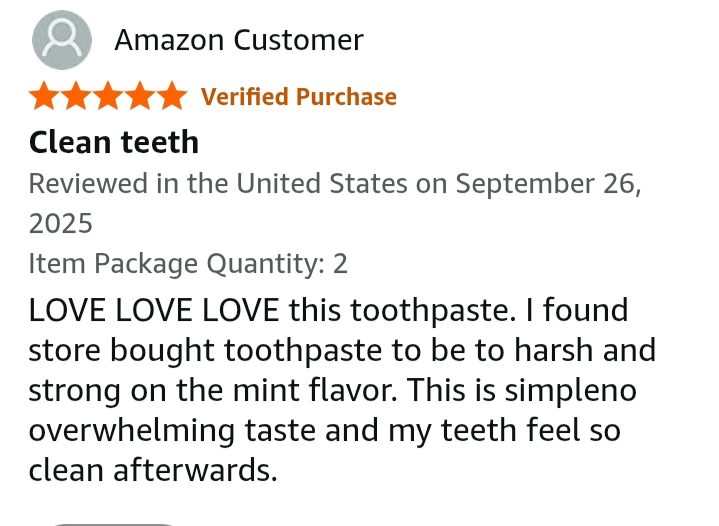Click "September 26," in the review date

tap(548, 184)
